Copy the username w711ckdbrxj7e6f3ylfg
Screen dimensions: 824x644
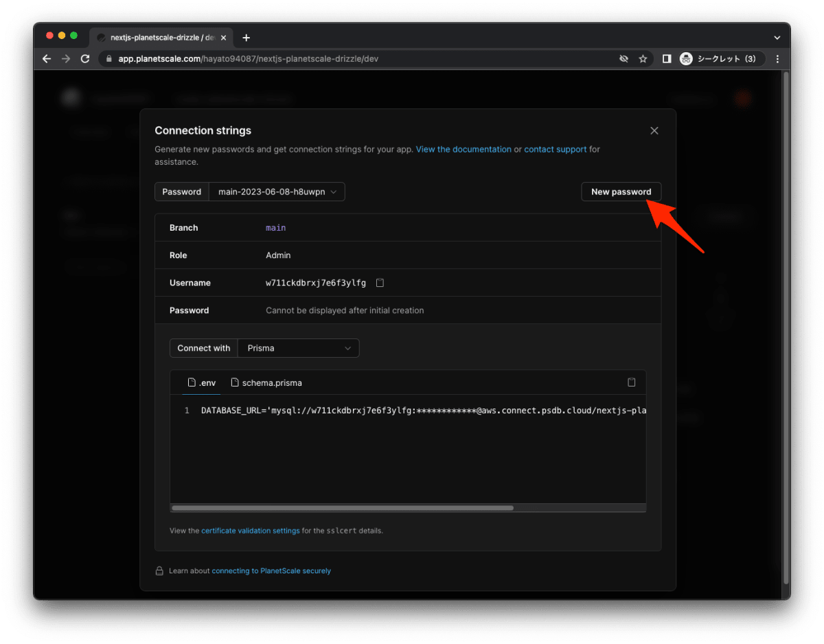[380, 283]
